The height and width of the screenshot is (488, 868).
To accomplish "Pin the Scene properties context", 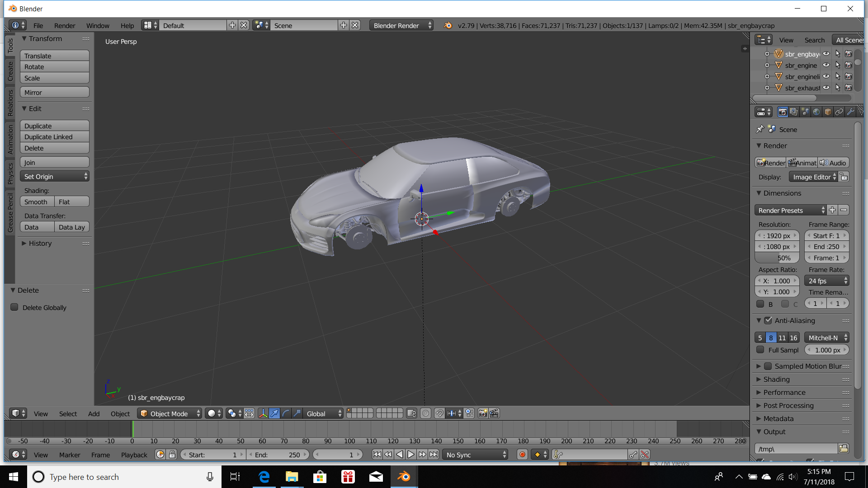I will pos(760,129).
